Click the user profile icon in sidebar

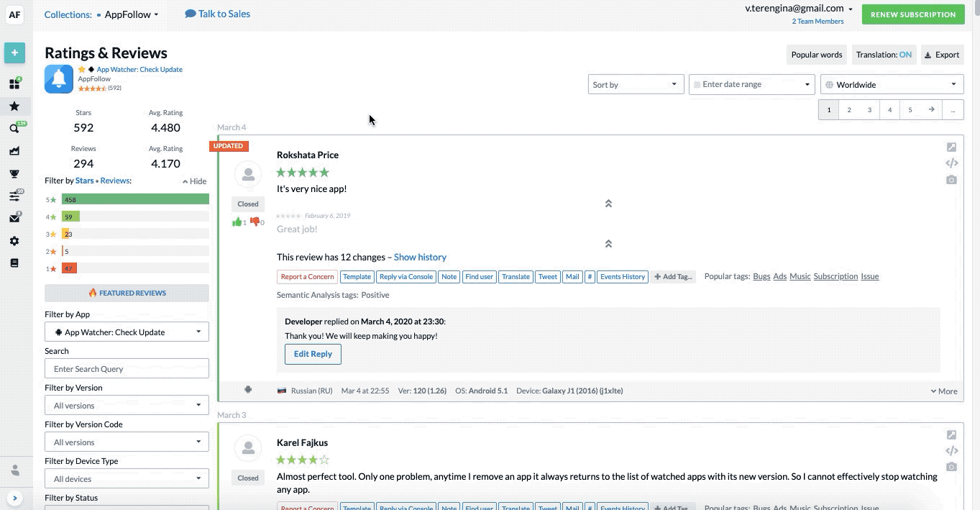pos(15,470)
